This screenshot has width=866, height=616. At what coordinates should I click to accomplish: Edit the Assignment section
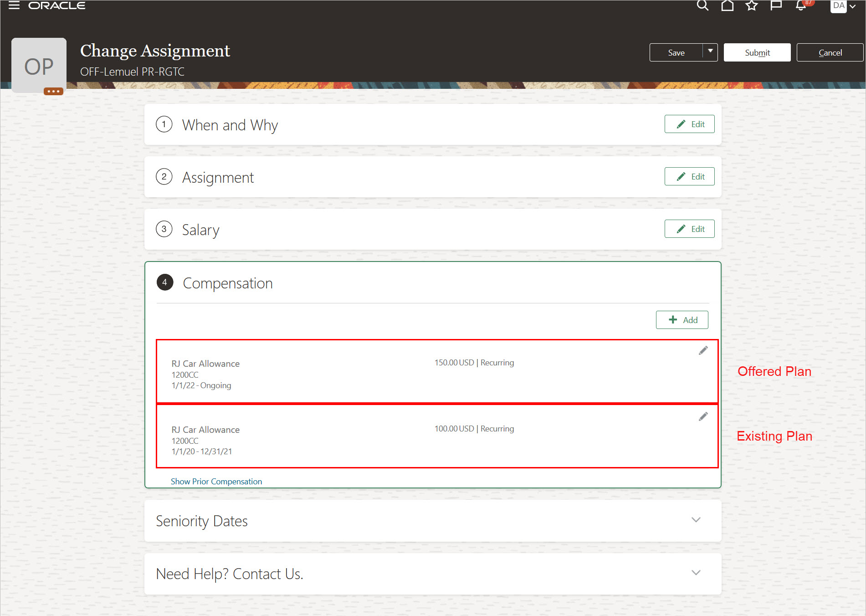point(689,176)
